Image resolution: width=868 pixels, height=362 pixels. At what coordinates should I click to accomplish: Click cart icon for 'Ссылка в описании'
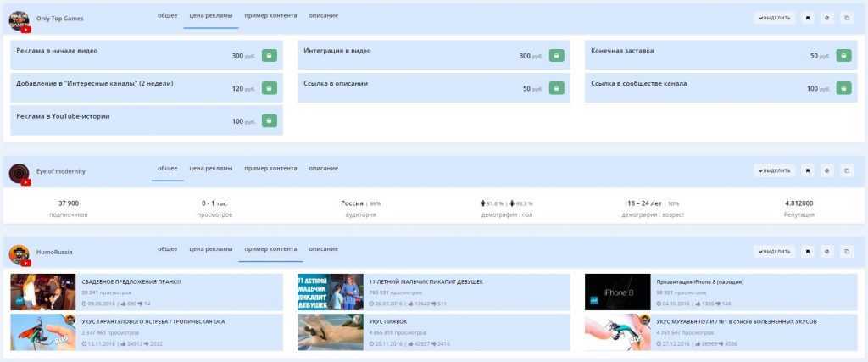[x=556, y=88]
